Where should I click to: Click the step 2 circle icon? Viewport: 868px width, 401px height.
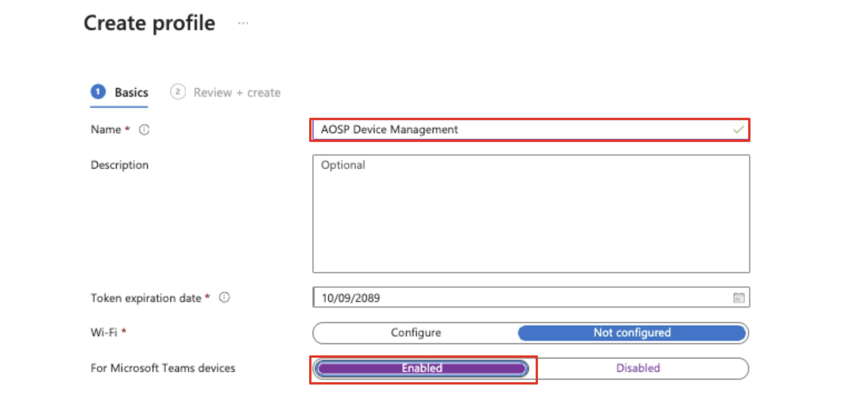pos(178,92)
